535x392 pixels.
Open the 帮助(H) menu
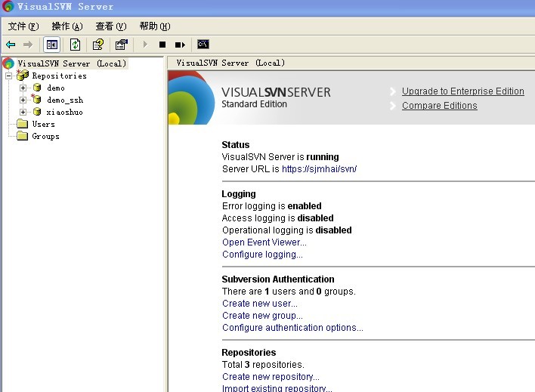point(155,26)
